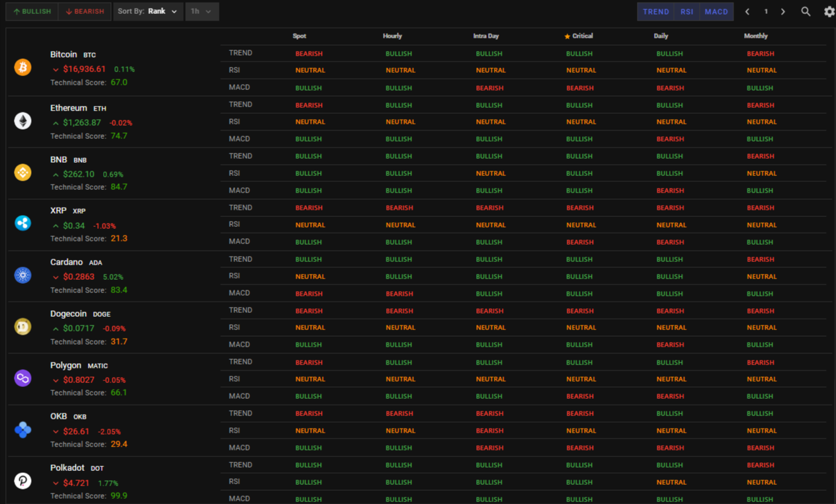The height and width of the screenshot is (504, 836).
Task: Open the Bitcoin name link
Action: [63, 54]
